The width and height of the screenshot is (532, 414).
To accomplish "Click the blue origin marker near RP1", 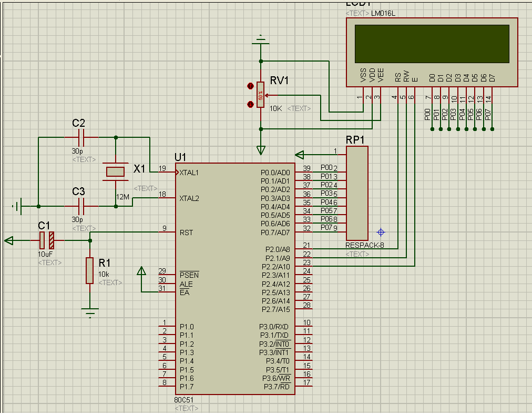I will pyautogui.click(x=381, y=232).
